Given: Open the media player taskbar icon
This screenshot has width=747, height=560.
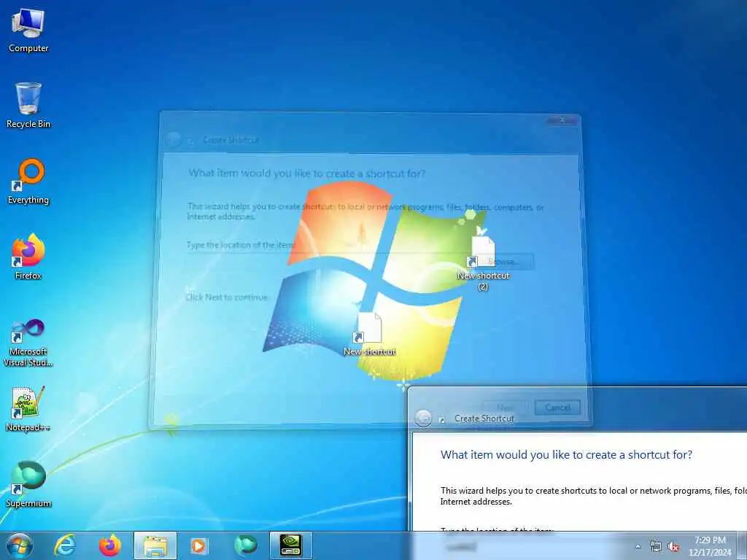Looking at the screenshot, I should pos(198,545).
